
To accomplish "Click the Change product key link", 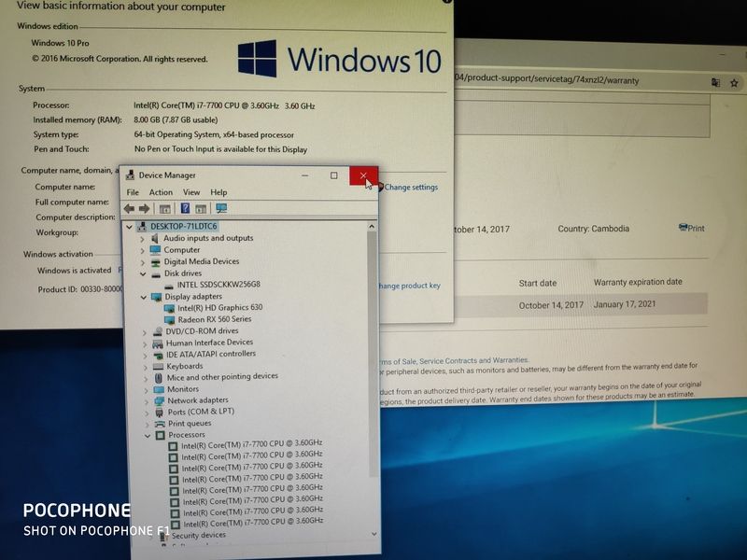I will pos(410,286).
